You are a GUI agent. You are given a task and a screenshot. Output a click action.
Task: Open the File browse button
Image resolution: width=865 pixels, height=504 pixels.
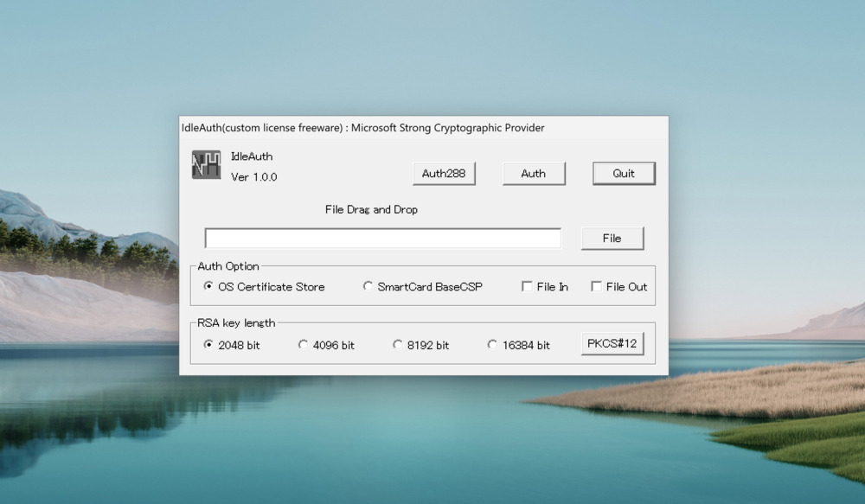(612, 239)
